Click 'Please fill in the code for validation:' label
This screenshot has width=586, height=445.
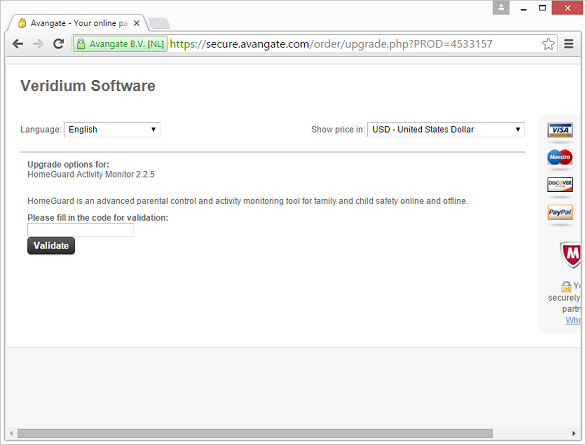coord(98,218)
